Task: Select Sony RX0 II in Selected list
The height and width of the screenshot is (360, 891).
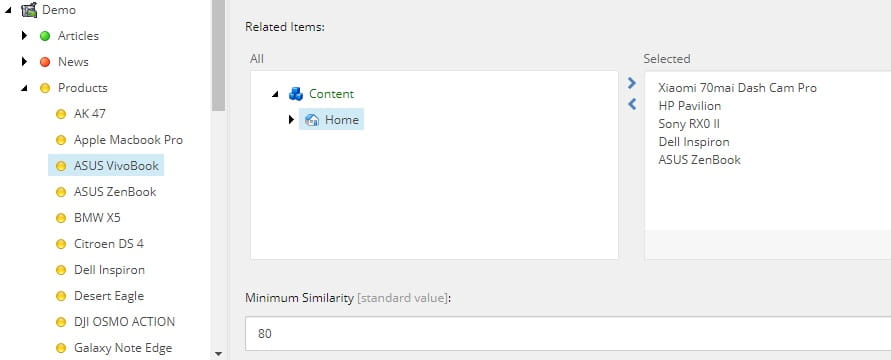Action: [x=689, y=124]
